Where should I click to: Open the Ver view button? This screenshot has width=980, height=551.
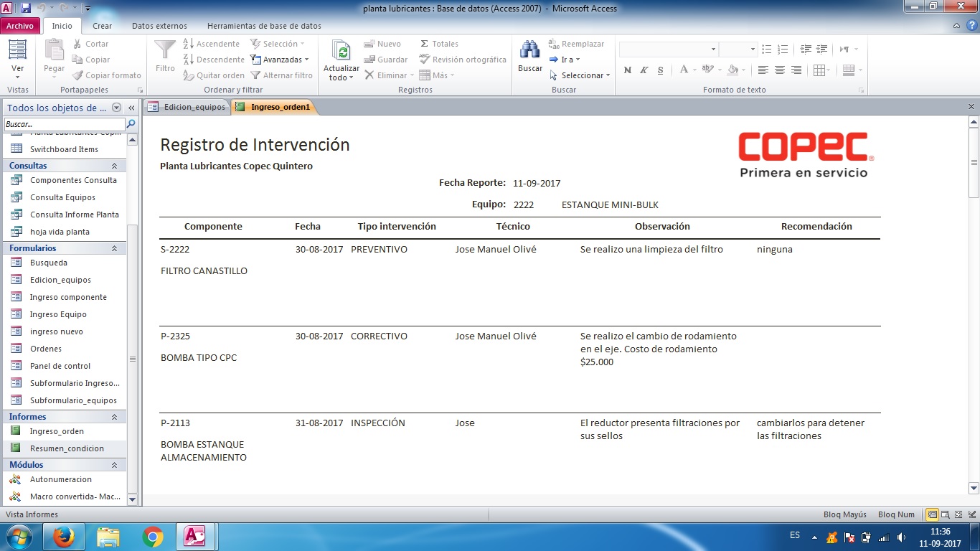(x=17, y=59)
